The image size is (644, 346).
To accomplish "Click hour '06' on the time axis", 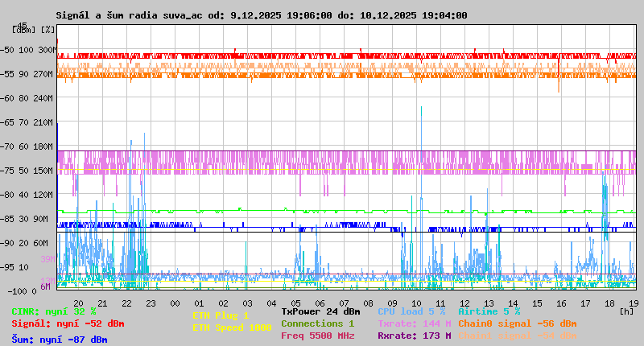I will pyautogui.click(x=320, y=303).
